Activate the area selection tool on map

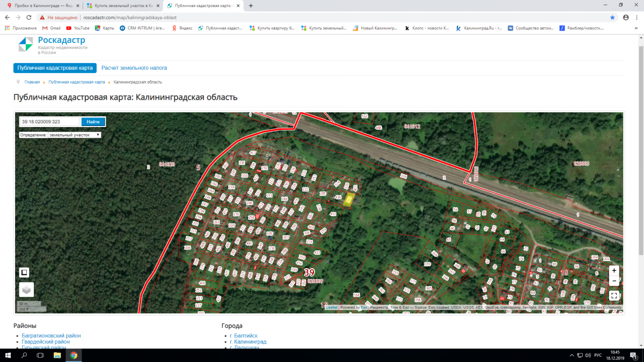tap(24, 272)
